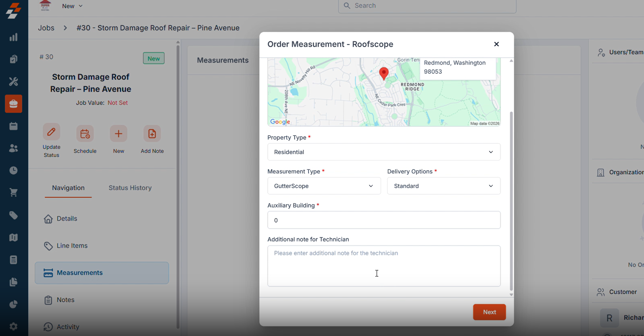This screenshot has height=336, width=644.
Task: Open the settings gear in sidebar
Action: (x=13, y=326)
